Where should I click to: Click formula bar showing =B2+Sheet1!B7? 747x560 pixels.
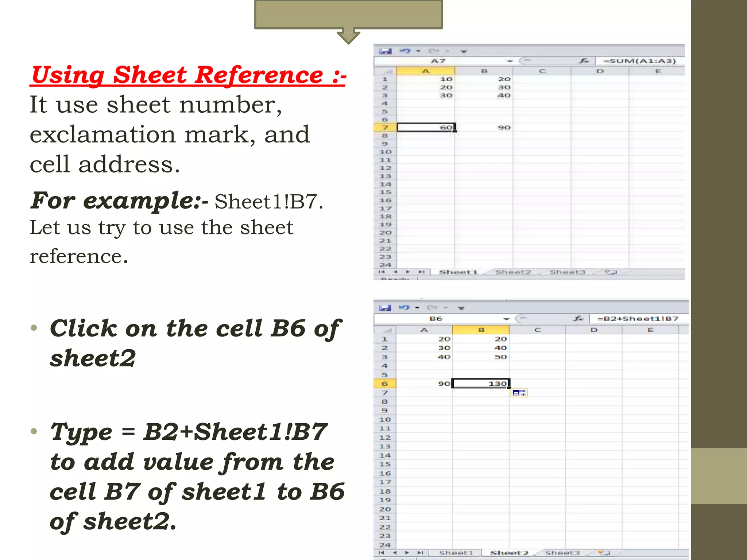coord(638,319)
